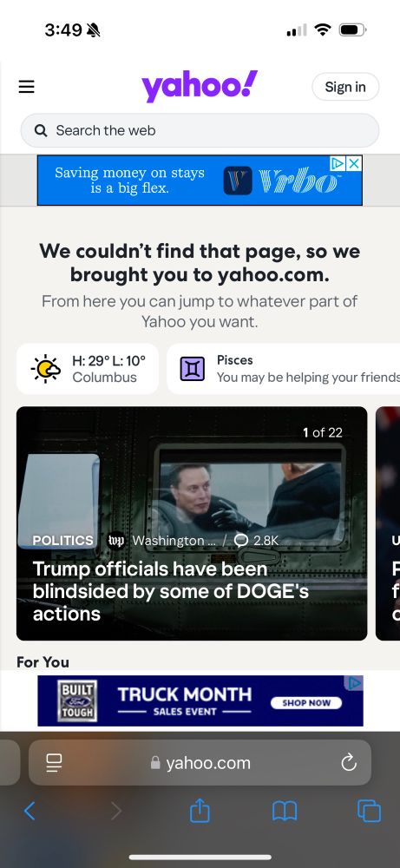
Task: Tap the yahoo.com address bar
Action: tap(200, 763)
